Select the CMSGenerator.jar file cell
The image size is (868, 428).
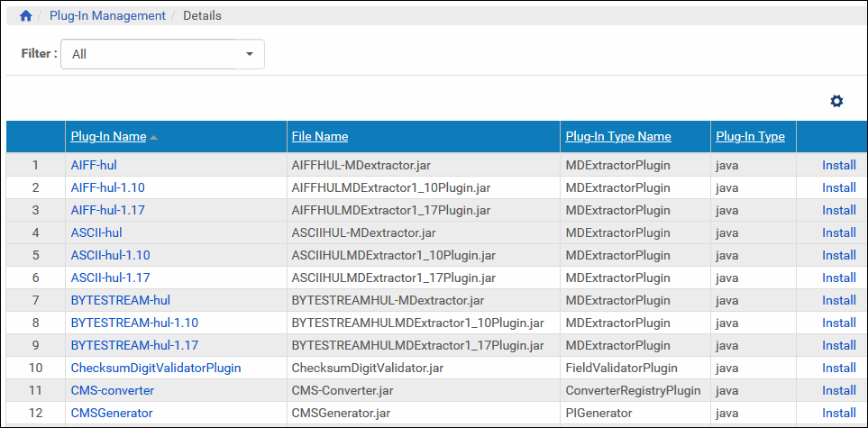424,413
